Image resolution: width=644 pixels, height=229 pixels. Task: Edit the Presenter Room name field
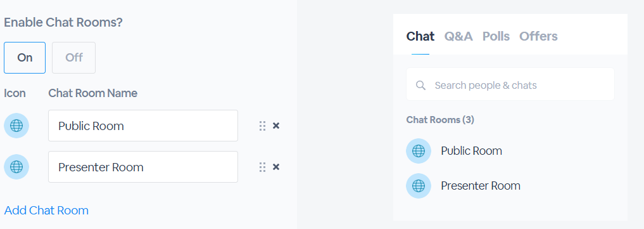coord(143,167)
